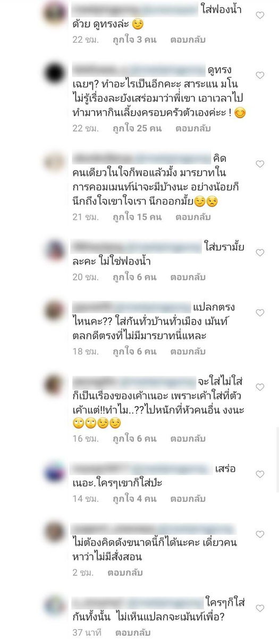279x644 pixels.
Task: Like the comment posted 18 ชม.
Action: [260, 312]
